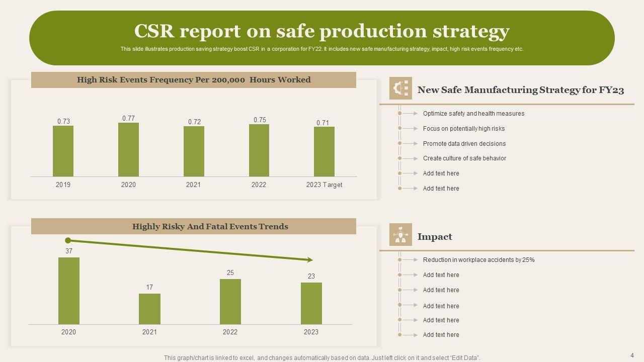Select the 2020 bar labeled 0.77
644x362 pixels.
coord(128,149)
